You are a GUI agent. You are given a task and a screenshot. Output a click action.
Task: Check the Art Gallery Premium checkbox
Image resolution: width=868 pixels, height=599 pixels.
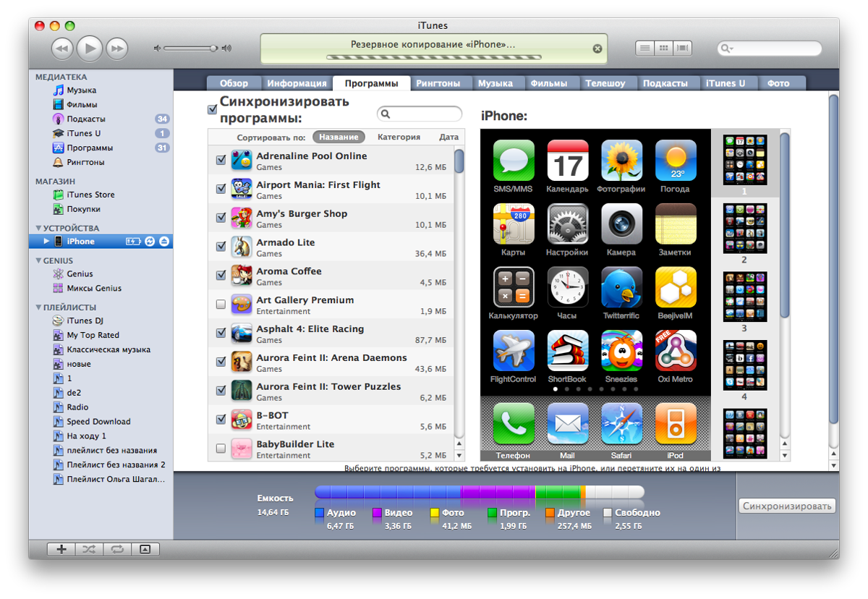(x=221, y=305)
